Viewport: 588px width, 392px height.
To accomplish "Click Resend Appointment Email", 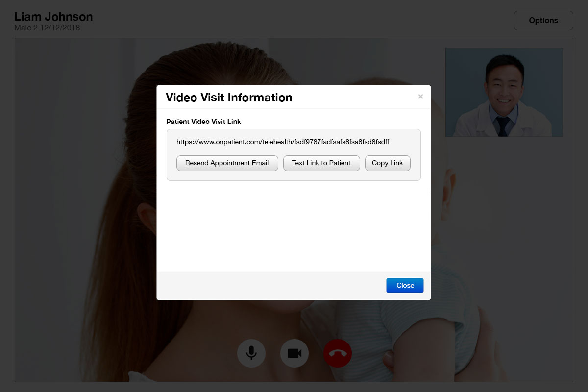I will pyautogui.click(x=227, y=163).
